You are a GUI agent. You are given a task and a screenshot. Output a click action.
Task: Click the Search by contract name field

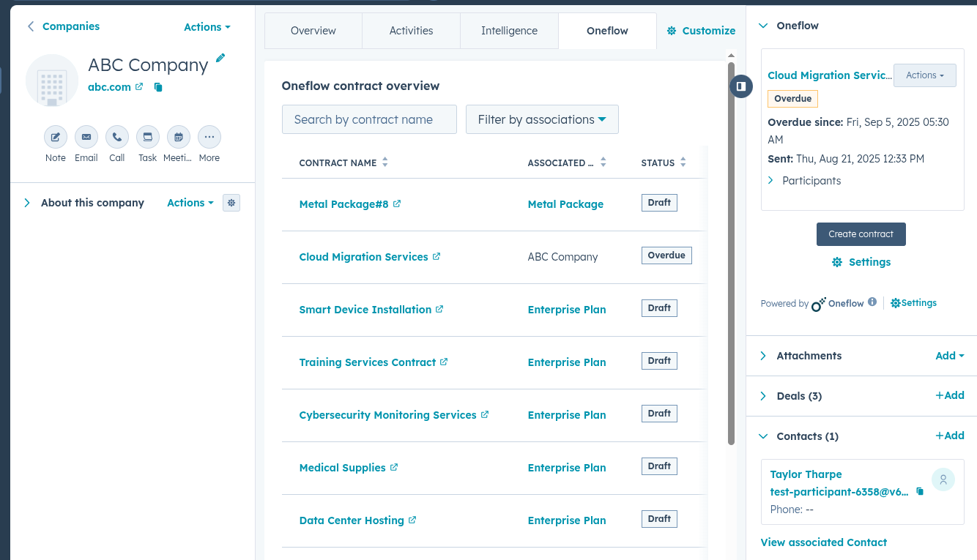click(x=369, y=119)
